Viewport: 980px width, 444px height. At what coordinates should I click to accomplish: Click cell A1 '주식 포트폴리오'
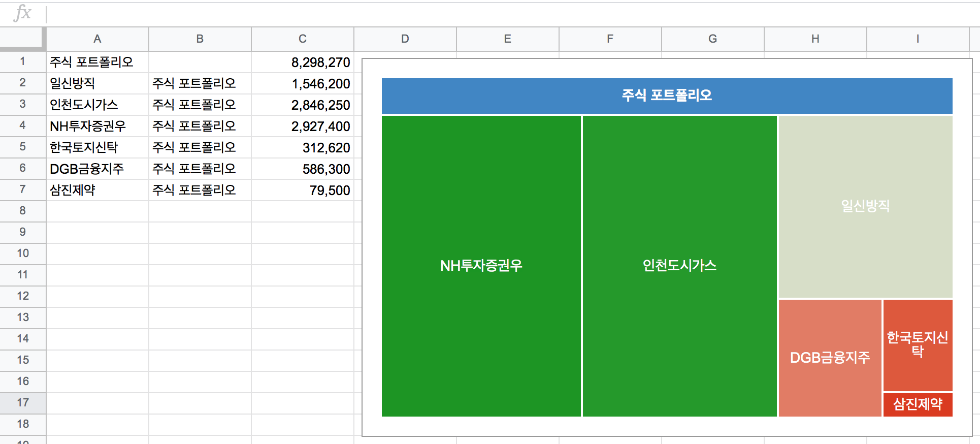tap(97, 62)
